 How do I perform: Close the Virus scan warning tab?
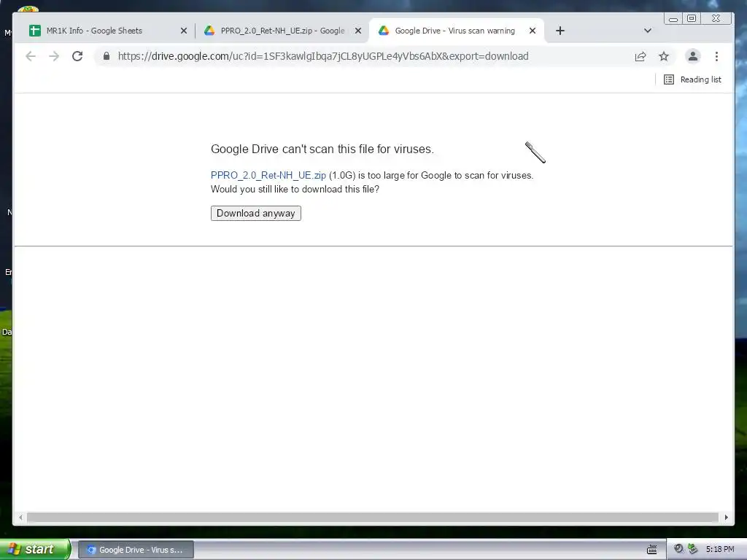(x=533, y=31)
